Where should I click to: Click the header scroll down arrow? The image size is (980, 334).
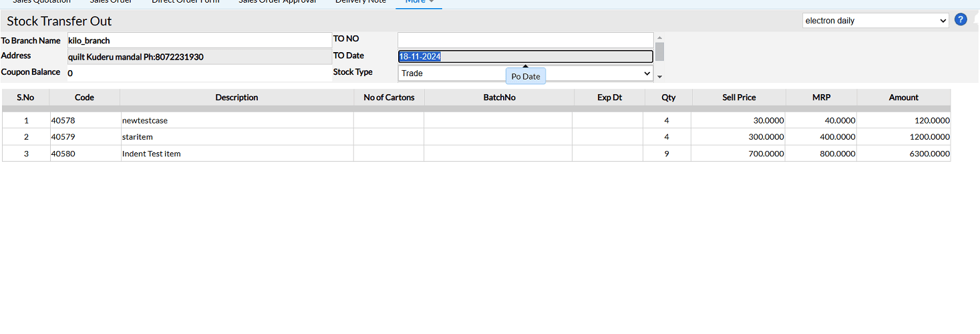coord(660,77)
